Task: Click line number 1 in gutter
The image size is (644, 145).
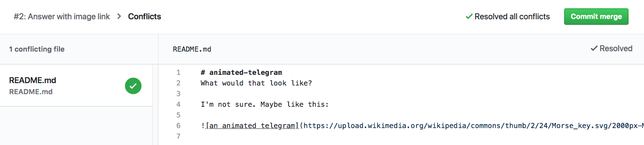Action: [x=178, y=72]
